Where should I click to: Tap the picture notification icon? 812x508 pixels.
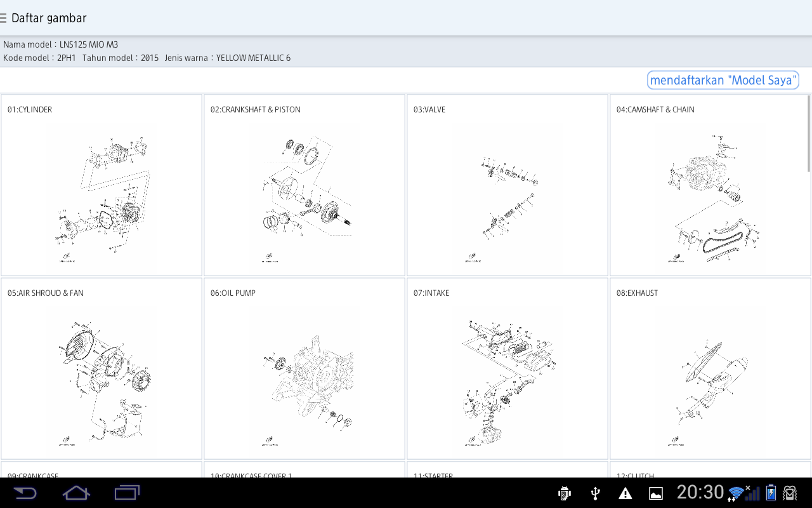click(656, 493)
